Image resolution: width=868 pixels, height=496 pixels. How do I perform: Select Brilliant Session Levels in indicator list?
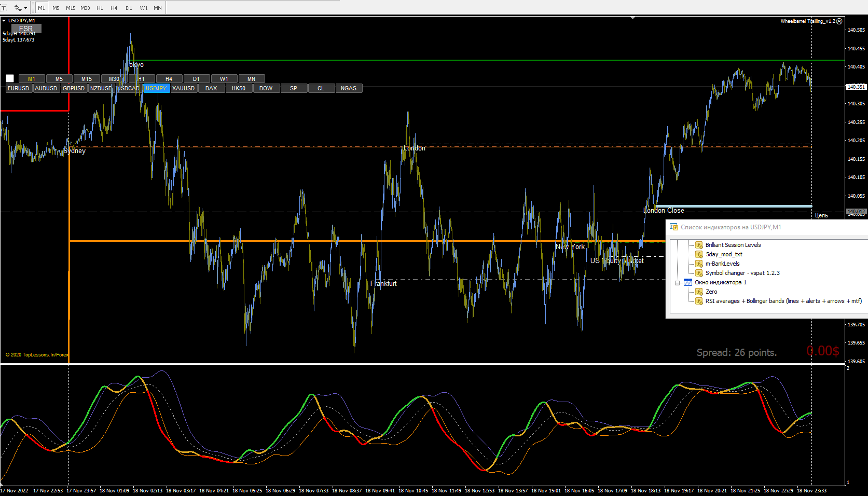(733, 245)
